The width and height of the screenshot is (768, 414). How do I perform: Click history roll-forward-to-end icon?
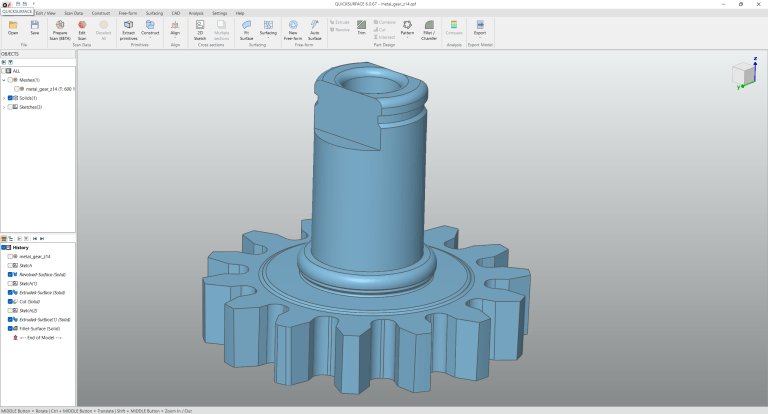(42, 239)
